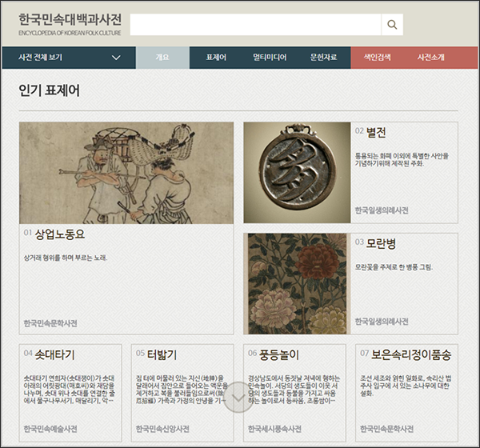The height and width of the screenshot is (448, 480).
Task: Open the 상업노동요 painting thumbnail
Action: pyautogui.click(x=126, y=173)
